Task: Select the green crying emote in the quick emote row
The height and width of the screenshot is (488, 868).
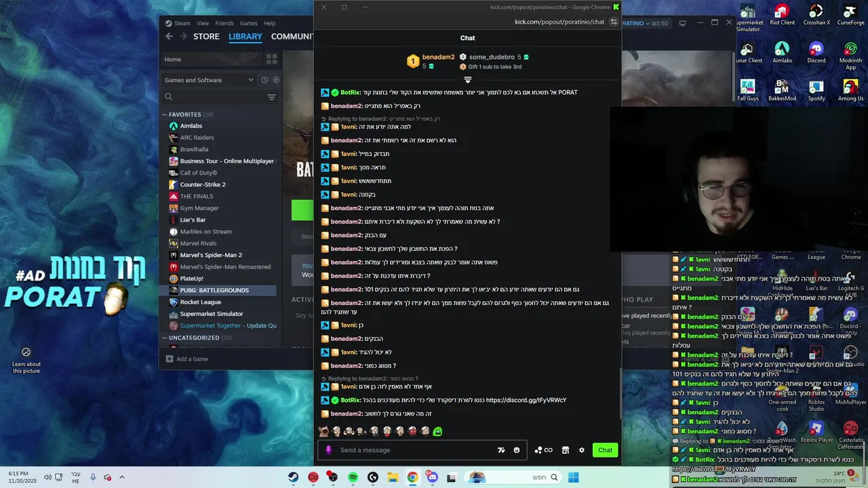Action: [437, 431]
